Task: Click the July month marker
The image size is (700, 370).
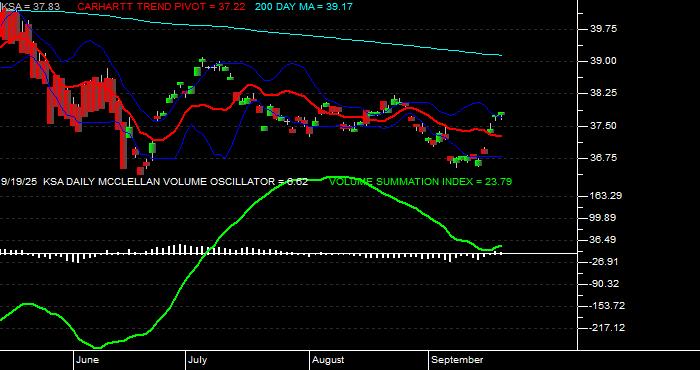Action: 197,360
